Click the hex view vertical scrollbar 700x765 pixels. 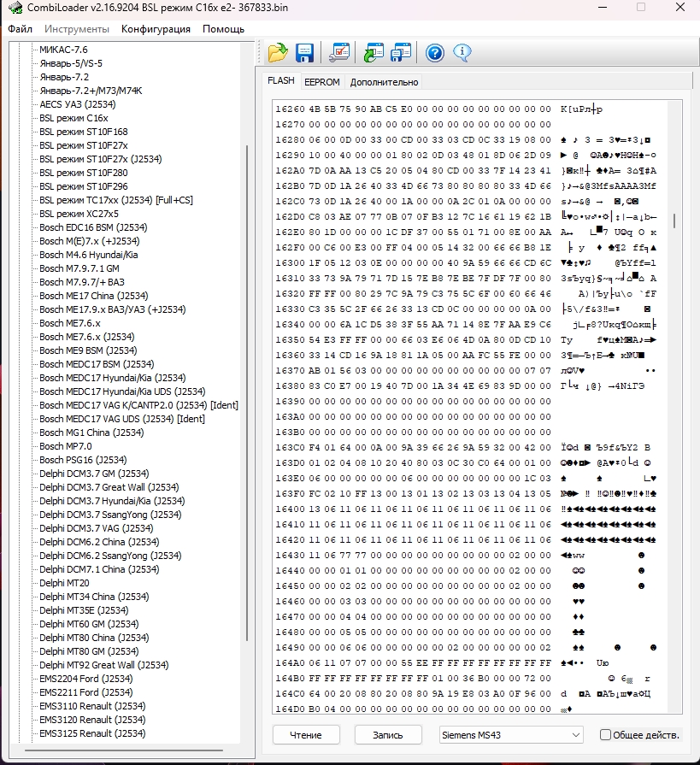[x=677, y=427]
